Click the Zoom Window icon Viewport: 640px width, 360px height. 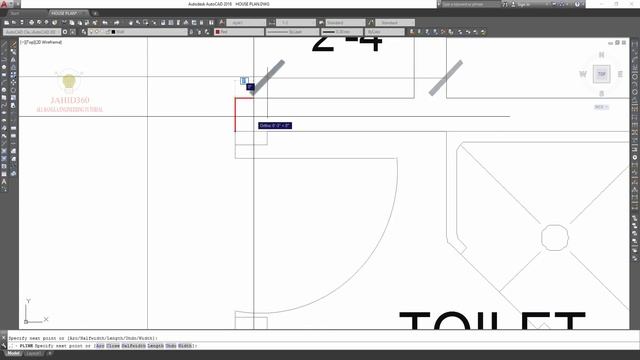click(146, 22)
